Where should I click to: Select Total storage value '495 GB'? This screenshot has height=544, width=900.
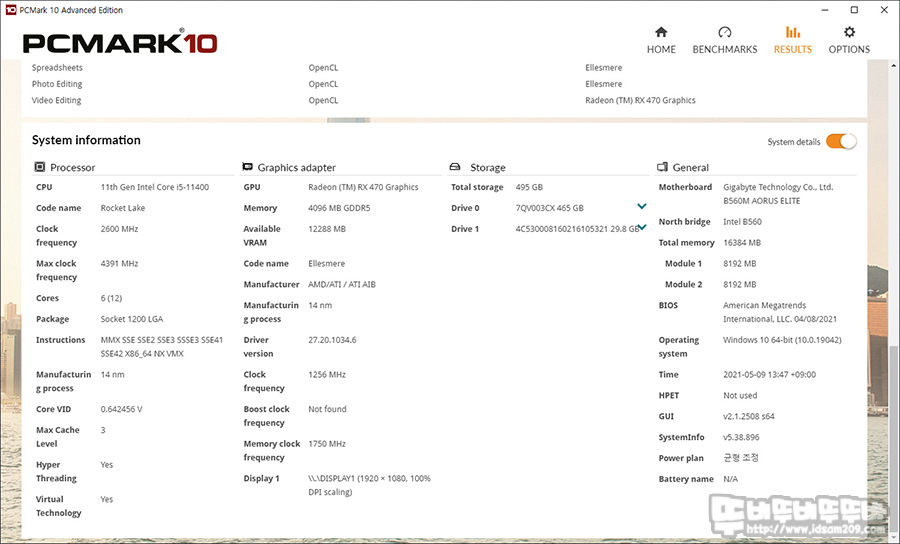[529, 187]
